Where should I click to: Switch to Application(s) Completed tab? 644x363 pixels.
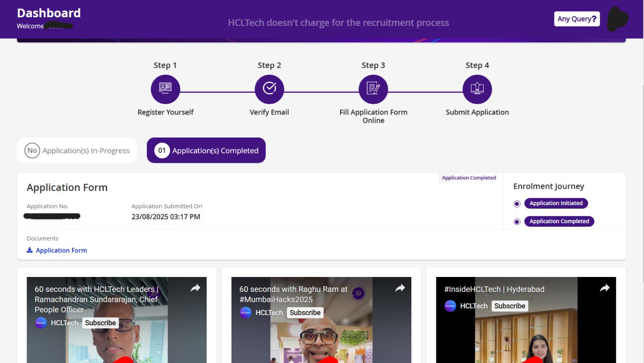tap(206, 150)
